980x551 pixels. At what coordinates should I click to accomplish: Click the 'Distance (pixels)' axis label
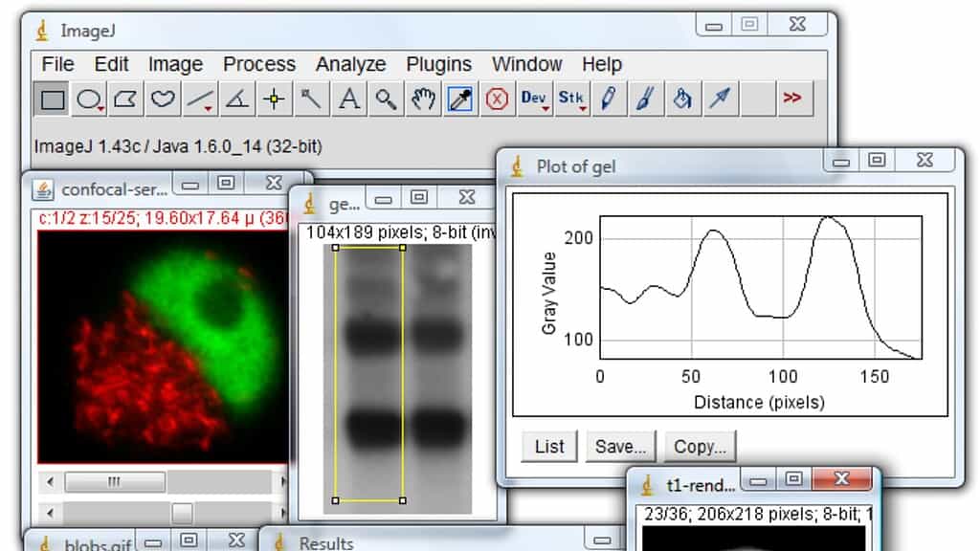(x=759, y=403)
